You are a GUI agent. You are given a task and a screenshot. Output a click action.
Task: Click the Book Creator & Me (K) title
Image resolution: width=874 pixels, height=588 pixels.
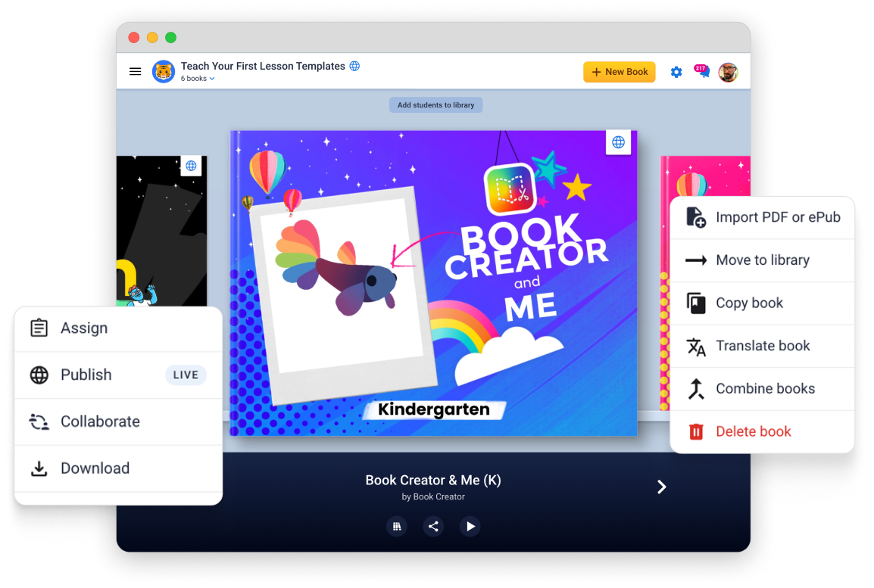pos(433,480)
